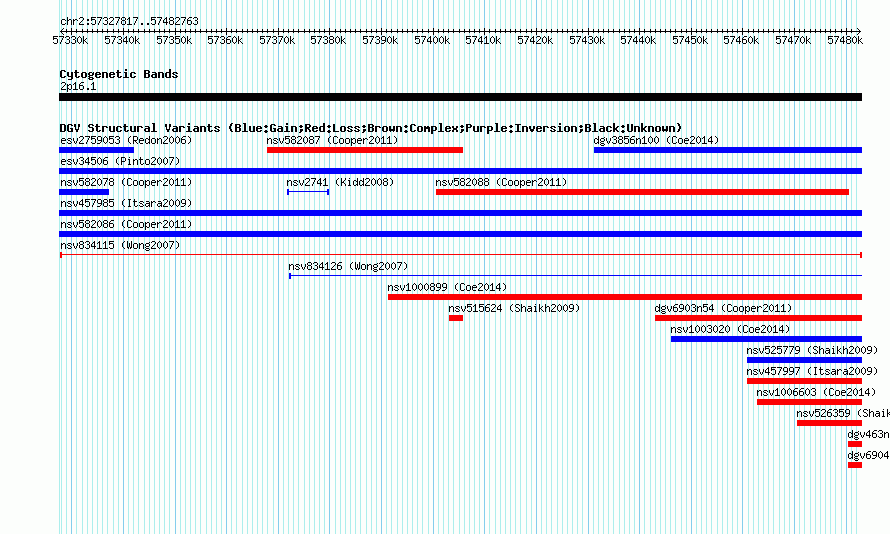890x534 pixels.
Task: Click the blue bar of esv2759053
Action: coord(96,150)
